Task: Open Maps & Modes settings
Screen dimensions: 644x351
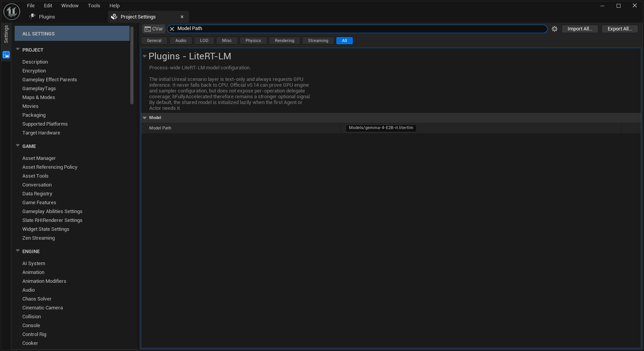Action: coord(39,97)
